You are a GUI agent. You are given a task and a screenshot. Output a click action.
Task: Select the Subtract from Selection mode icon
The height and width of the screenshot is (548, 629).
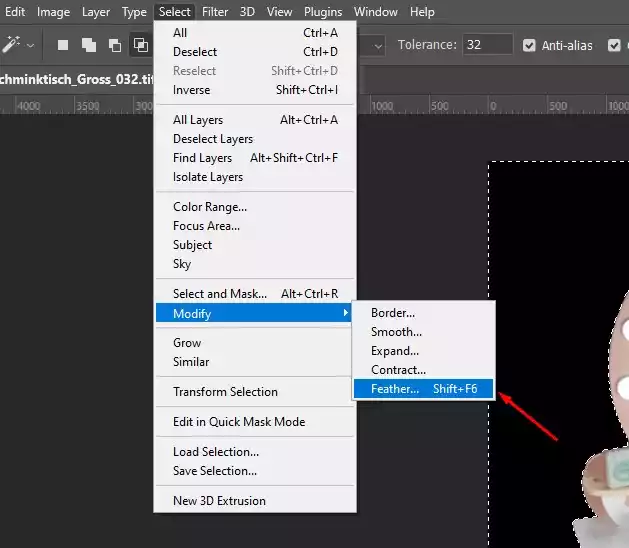(115, 45)
